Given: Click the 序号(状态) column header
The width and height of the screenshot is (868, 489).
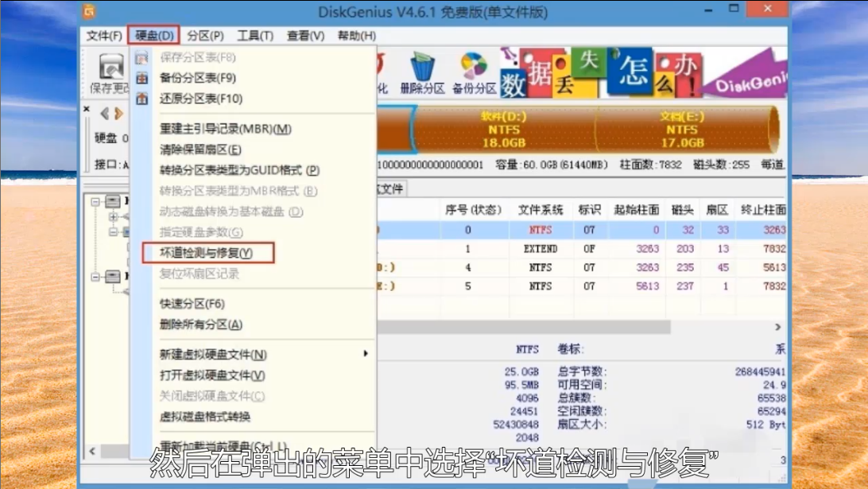Looking at the screenshot, I should tap(473, 210).
